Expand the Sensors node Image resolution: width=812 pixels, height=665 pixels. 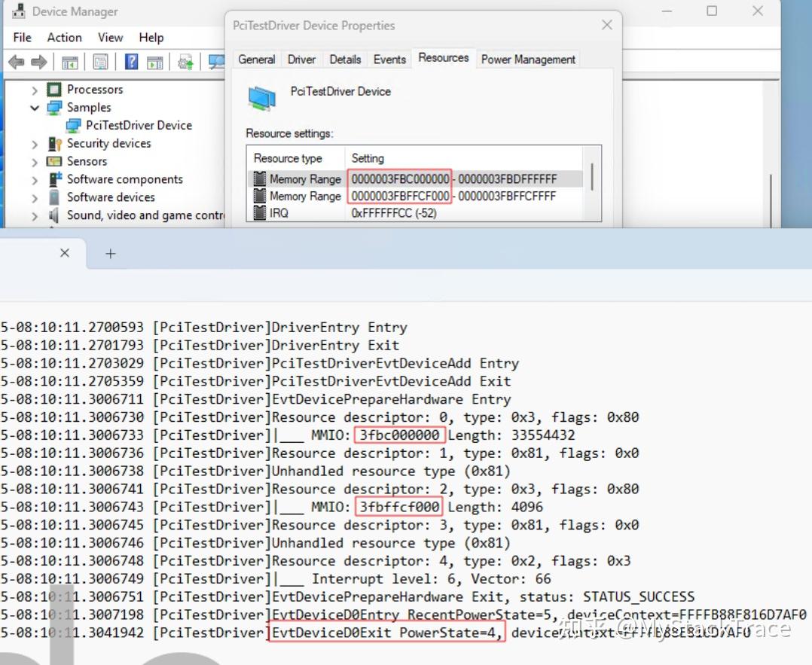point(33,161)
